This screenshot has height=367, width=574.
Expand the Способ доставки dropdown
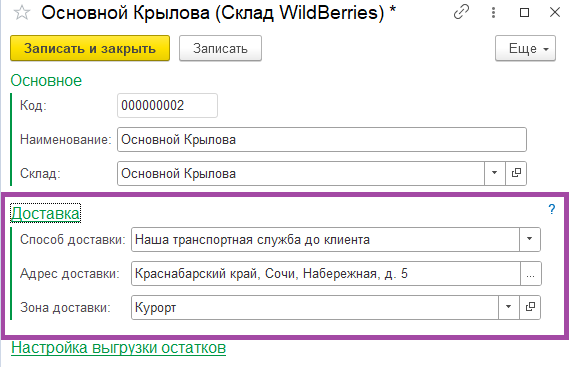[529, 240]
